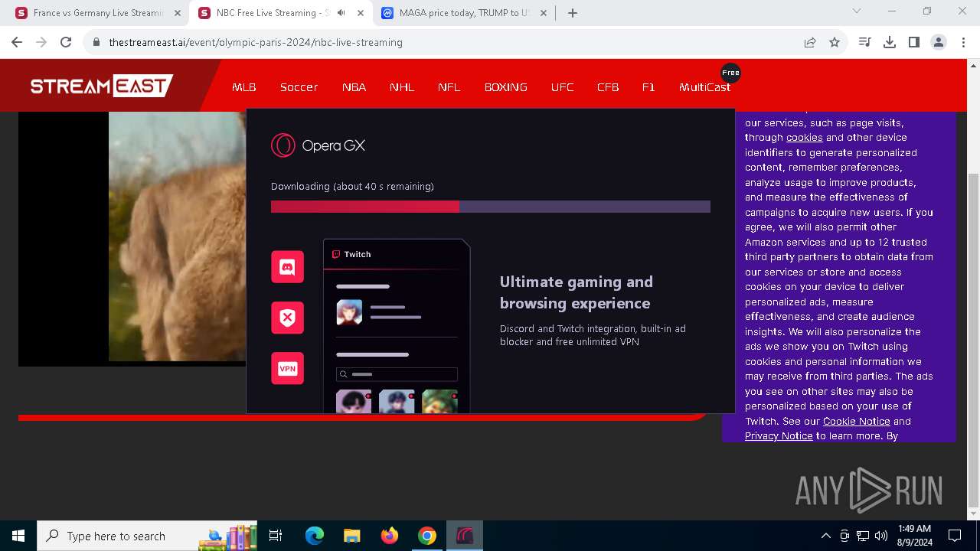Show hidden system tray icons
The width and height of the screenshot is (980, 551).
(x=825, y=536)
